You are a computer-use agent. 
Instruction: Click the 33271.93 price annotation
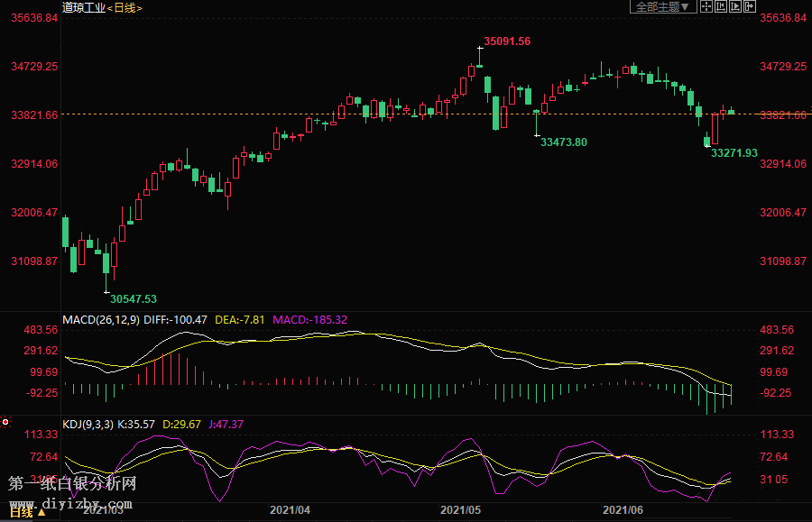click(x=734, y=153)
